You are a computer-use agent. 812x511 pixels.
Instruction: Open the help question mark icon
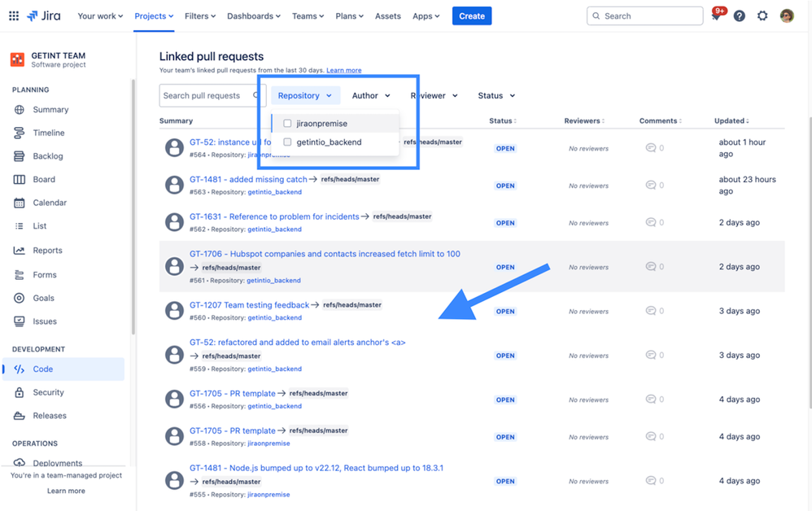[740, 16]
